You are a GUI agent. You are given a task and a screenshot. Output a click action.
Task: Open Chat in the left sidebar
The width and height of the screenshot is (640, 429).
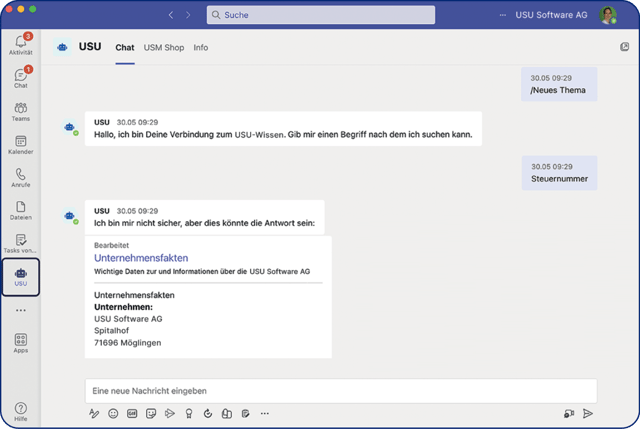click(x=20, y=78)
